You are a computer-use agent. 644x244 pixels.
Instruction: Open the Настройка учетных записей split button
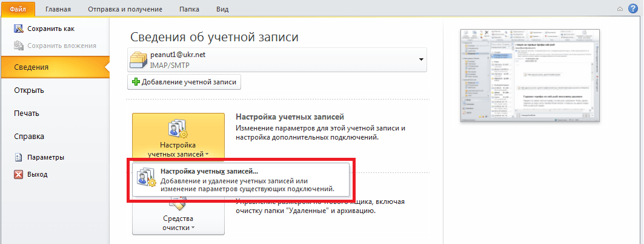tap(178, 137)
